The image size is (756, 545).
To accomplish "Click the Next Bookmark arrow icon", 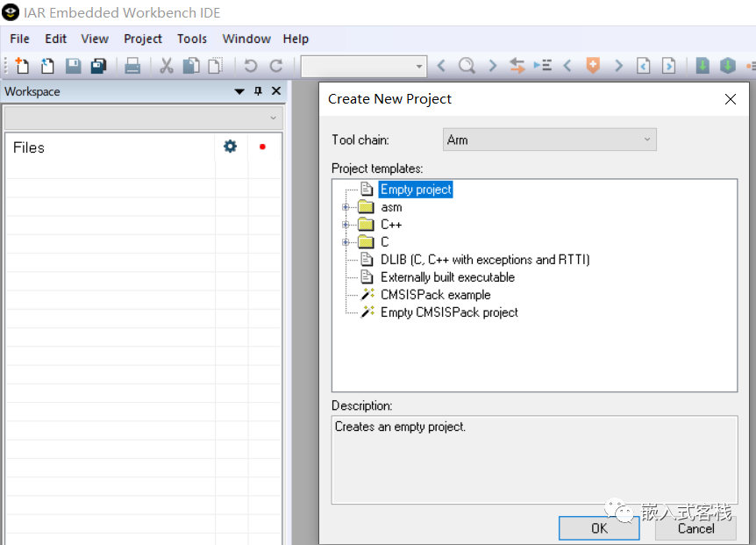I will click(x=618, y=65).
